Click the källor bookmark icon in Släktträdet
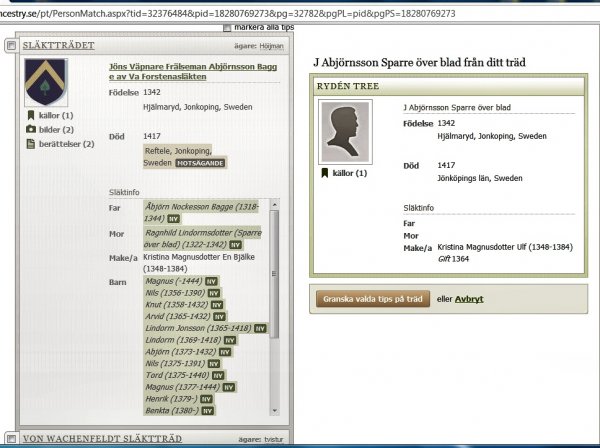 tap(30, 116)
